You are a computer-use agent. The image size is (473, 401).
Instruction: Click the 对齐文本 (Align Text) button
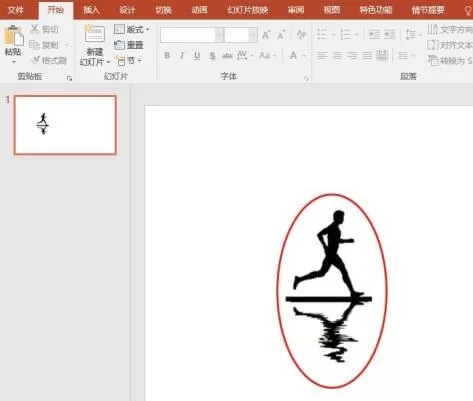[450, 45]
